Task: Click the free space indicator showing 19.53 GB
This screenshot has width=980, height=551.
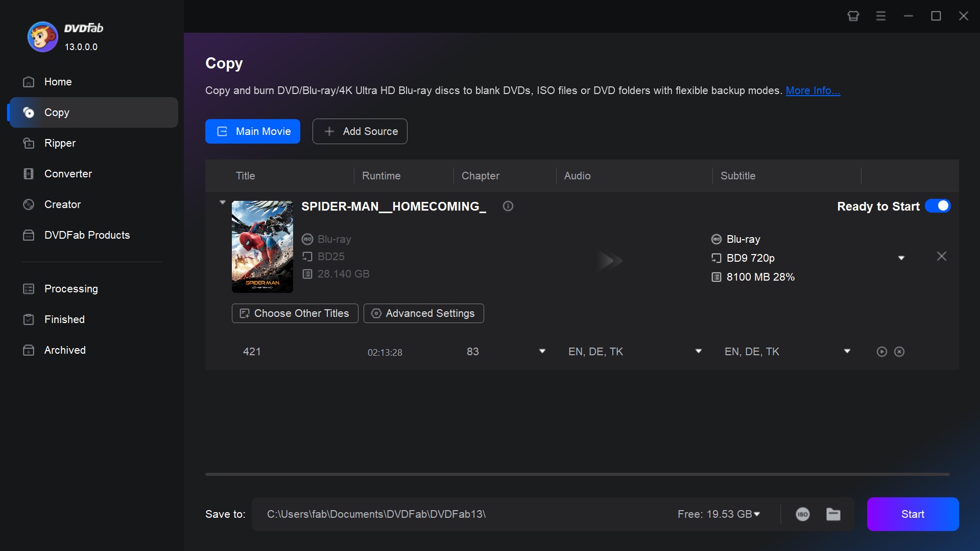Action: [717, 514]
